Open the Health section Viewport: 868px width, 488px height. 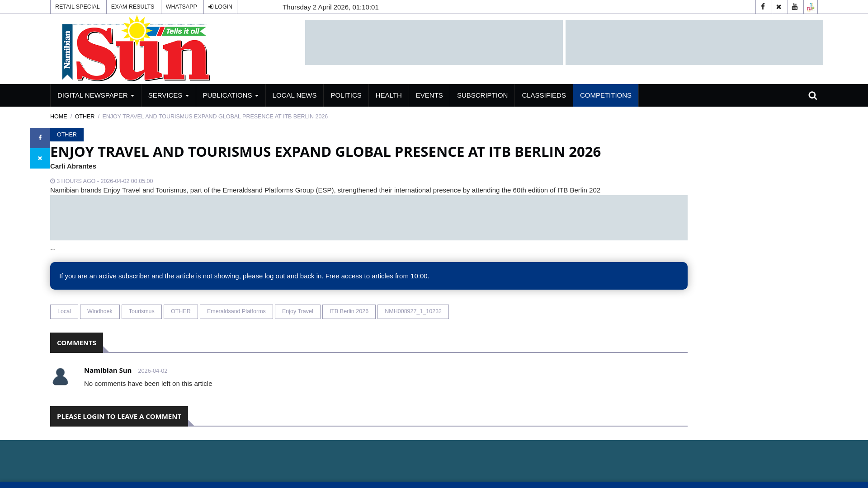click(388, 95)
